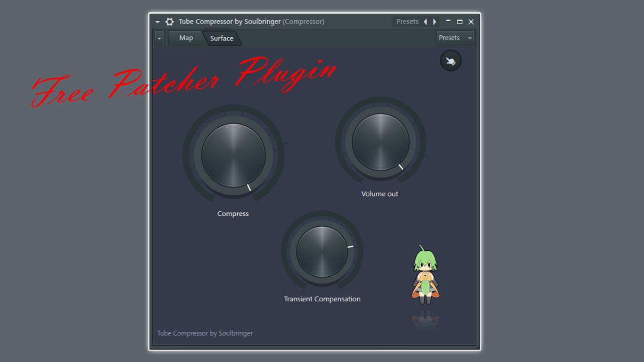Switch to the Map tab

pos(186,38)
